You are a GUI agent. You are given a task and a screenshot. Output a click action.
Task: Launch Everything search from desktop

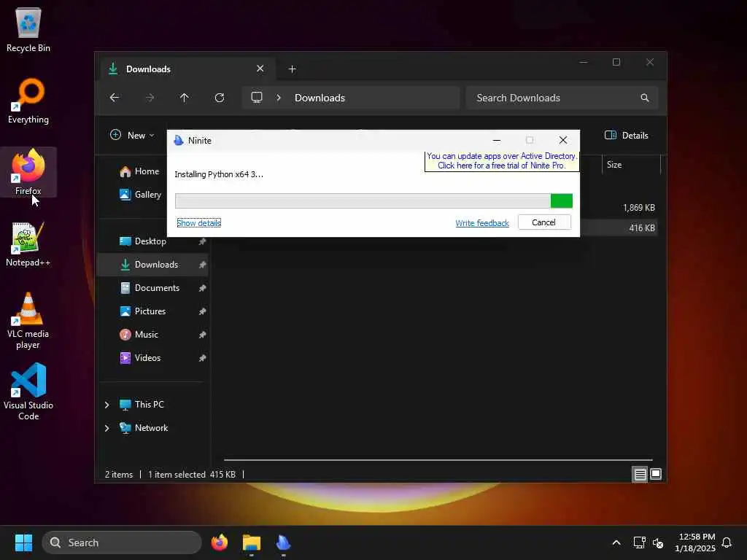pyautogui.click(x=28, y=101)
